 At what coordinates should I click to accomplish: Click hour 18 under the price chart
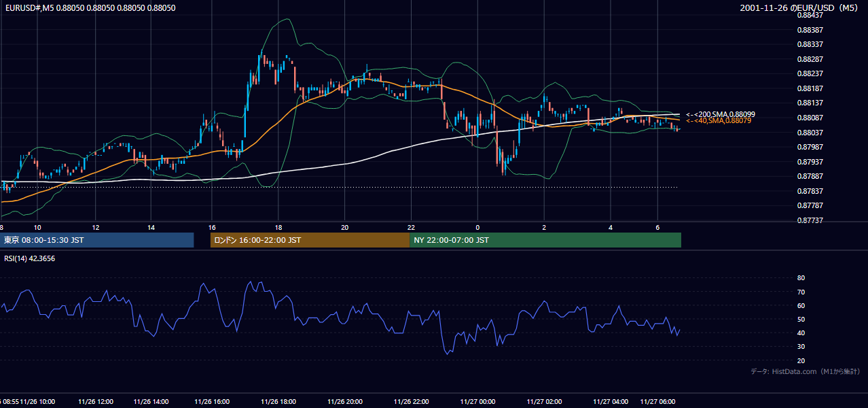pyautogui.click(x=278, y=227)
